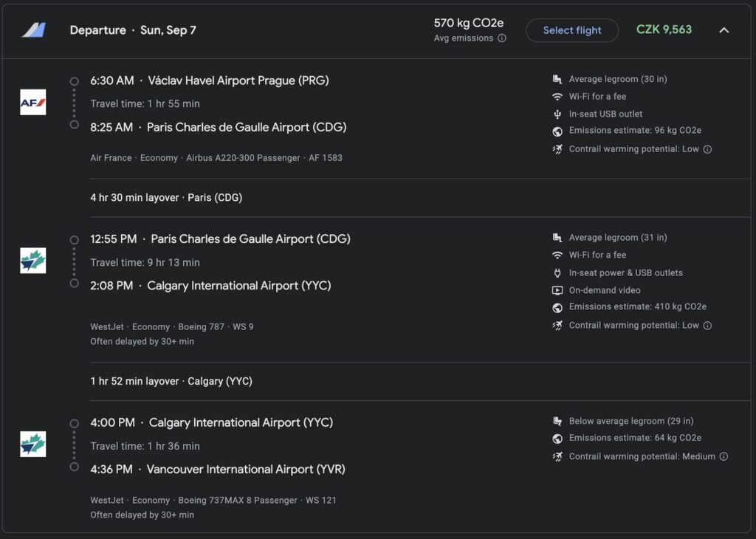Click the Departure Sun, Sep 7 heading
Screen dimensions: 756x539
(133, 30)
